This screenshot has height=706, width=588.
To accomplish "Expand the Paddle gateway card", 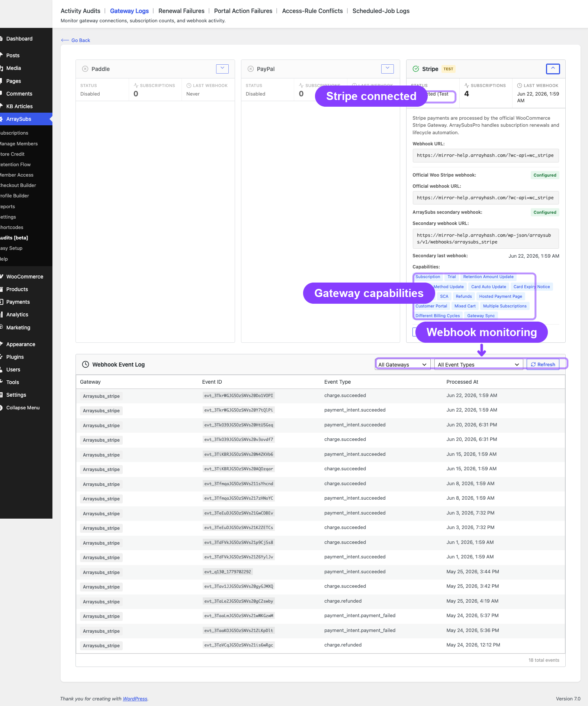I will (x=222, y=69).
